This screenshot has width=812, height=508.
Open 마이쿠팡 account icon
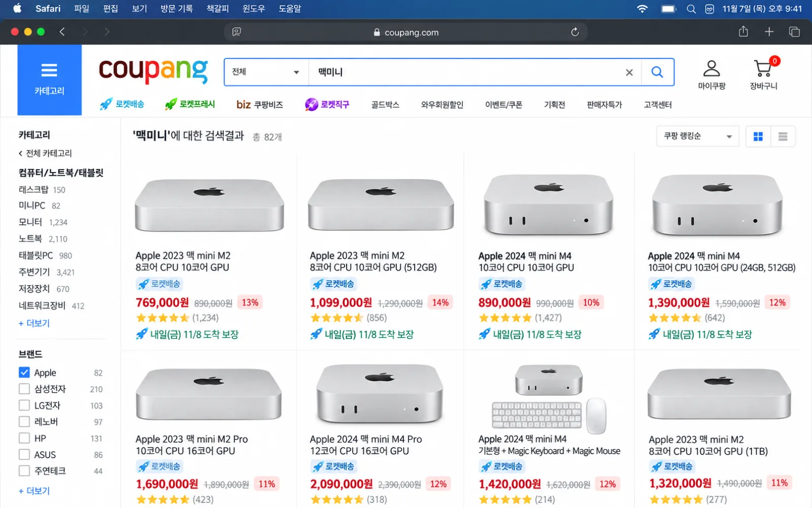(x=712, y=75)
